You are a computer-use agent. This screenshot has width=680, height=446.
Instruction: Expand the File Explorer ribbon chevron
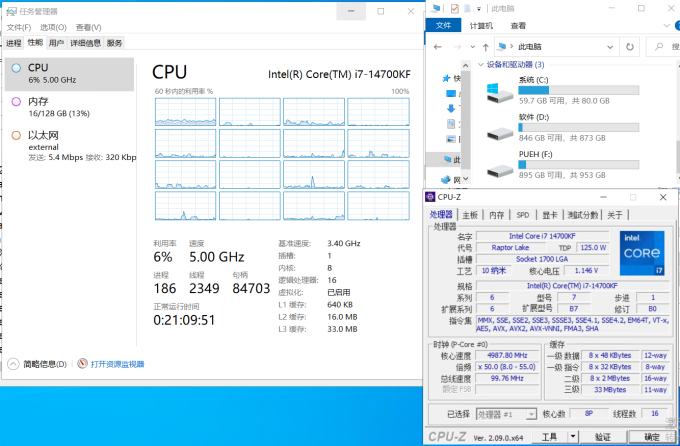(667, 26)
